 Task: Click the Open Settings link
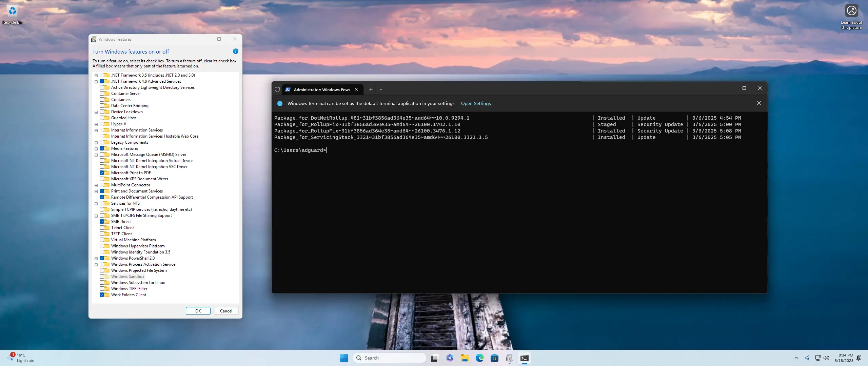coord(475,103)
